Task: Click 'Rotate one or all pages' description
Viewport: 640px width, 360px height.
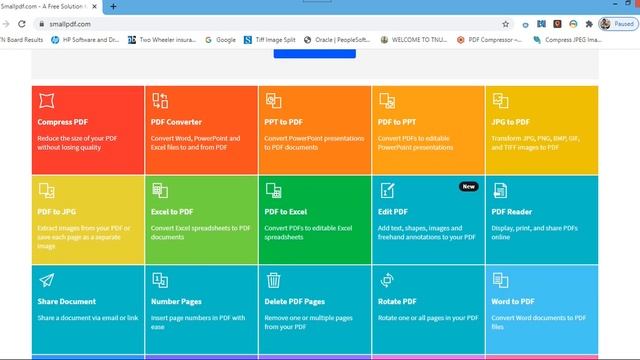Action: [428, 318]
